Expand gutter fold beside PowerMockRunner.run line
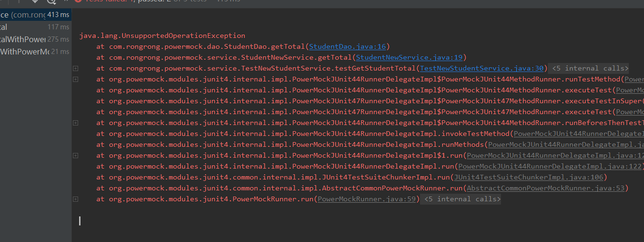Viewport: 644px width, 242px height. (75, 199)
